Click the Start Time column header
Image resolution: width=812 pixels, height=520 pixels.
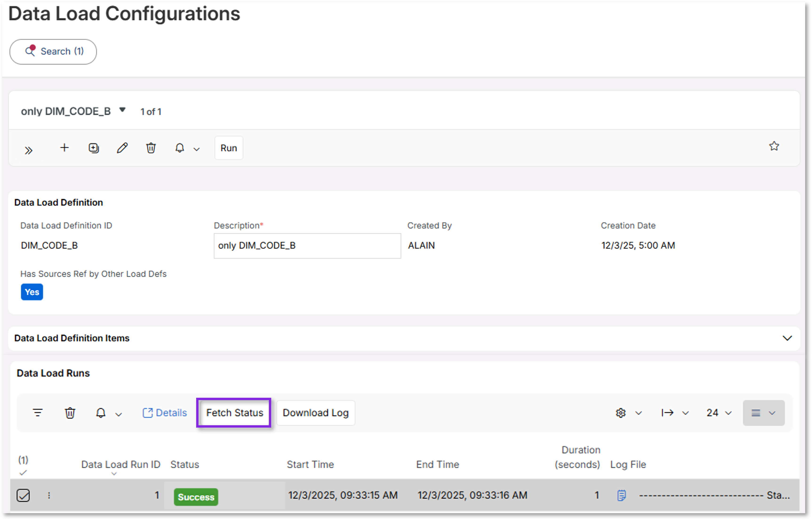coord(310,465)
